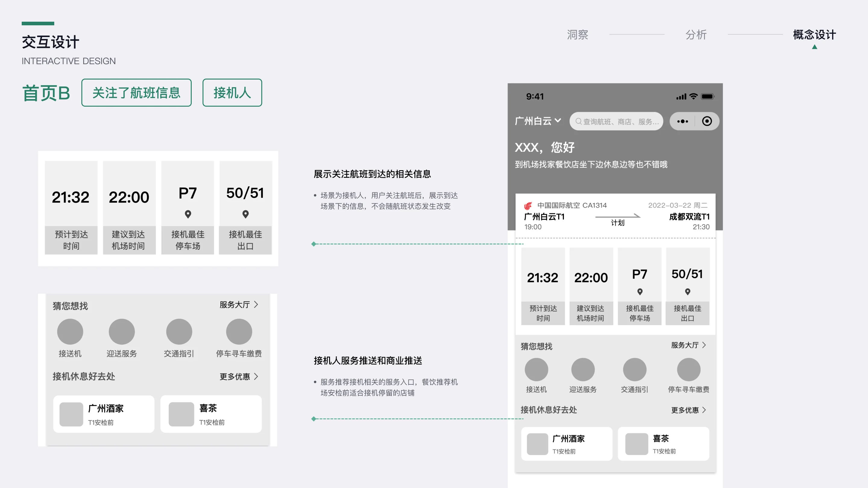This screenshot has width=868, height=488.
Task: Click the Wi-Fi icon in phone status bar
Action: (x=693, y=96)
